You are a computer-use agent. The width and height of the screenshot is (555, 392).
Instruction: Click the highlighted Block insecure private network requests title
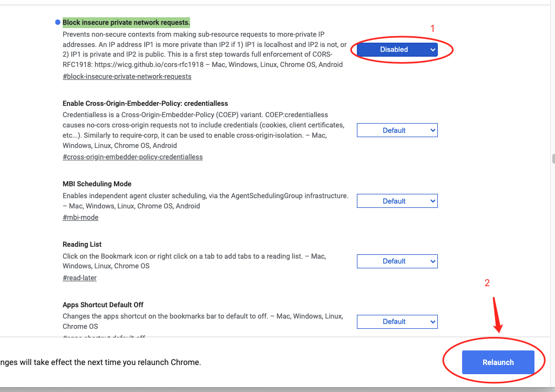(x=126, y=22)
